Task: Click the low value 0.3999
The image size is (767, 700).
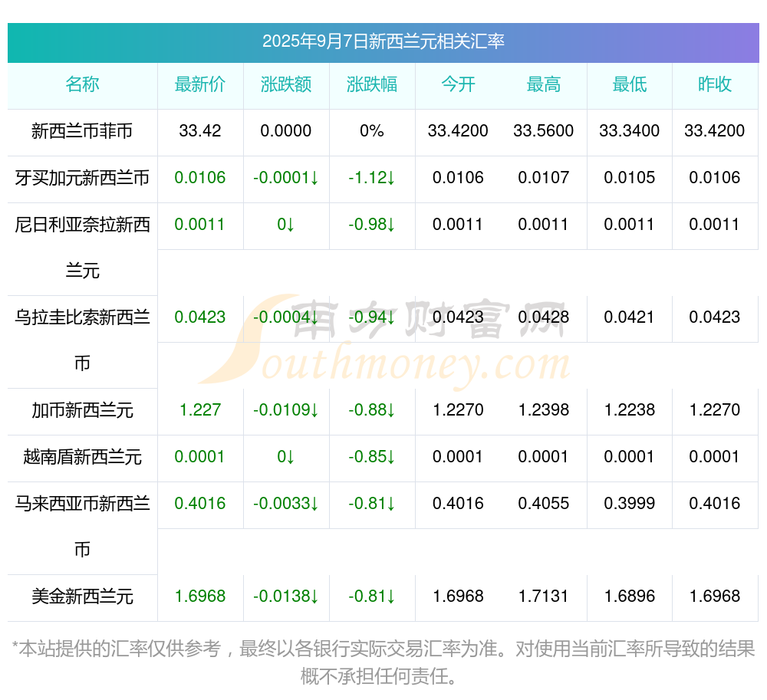Action: [630, 504]
